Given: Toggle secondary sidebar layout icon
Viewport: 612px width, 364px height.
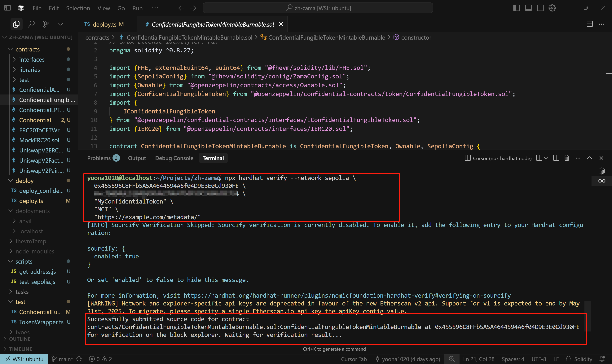Looking at the screenshot, I should click(540, 8).
